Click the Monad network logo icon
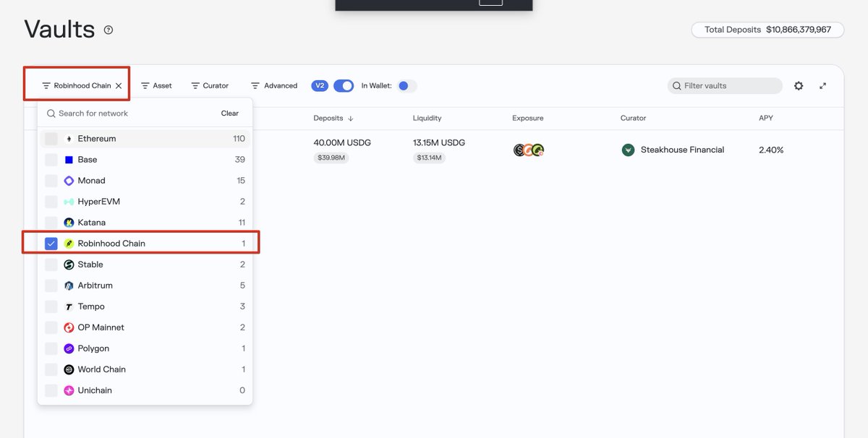This screenshot has width=868, height=438. coord(69,181)
